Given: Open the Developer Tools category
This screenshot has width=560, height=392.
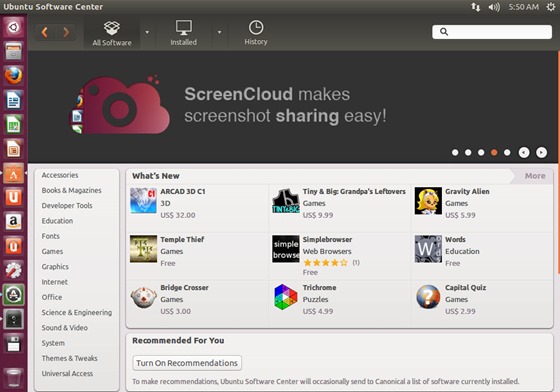Looking at the screenshot, I should click(67, 206).
